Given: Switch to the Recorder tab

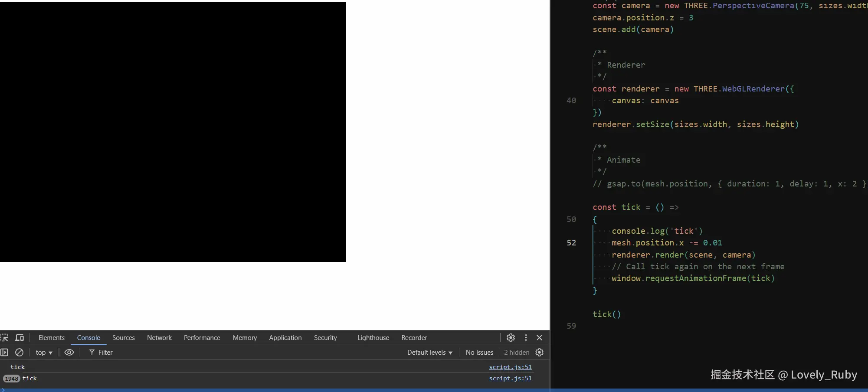Looking at the screenshot, I should [x=414, y=338].
